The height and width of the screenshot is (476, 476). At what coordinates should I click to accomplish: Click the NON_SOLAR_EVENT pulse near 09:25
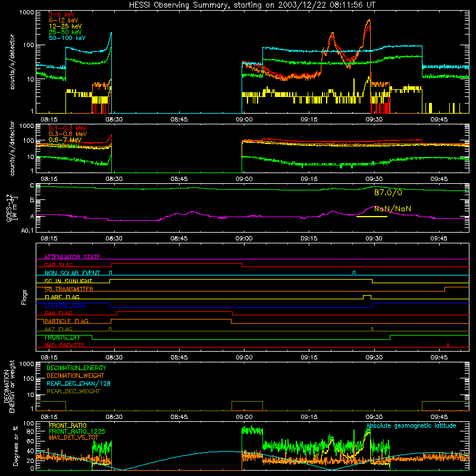(354, 273)
